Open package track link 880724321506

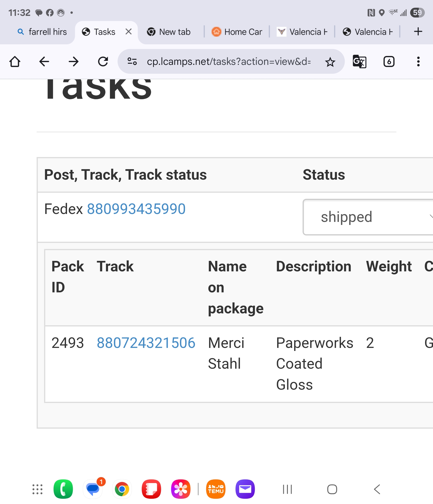[x=146, y=343]
